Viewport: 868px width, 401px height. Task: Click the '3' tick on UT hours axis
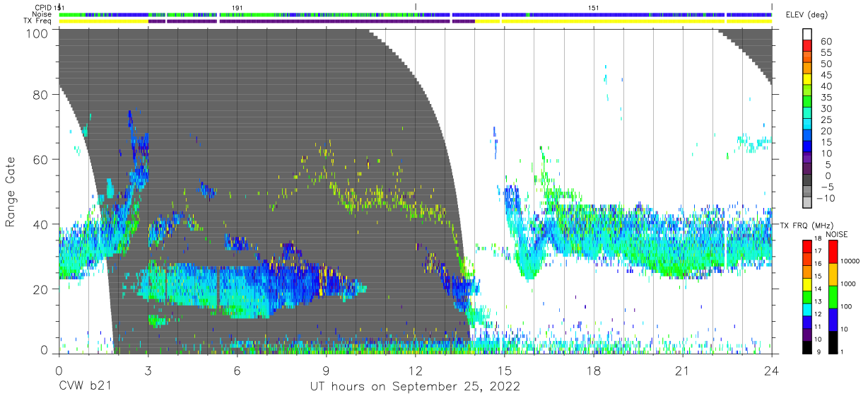point(148,371)
